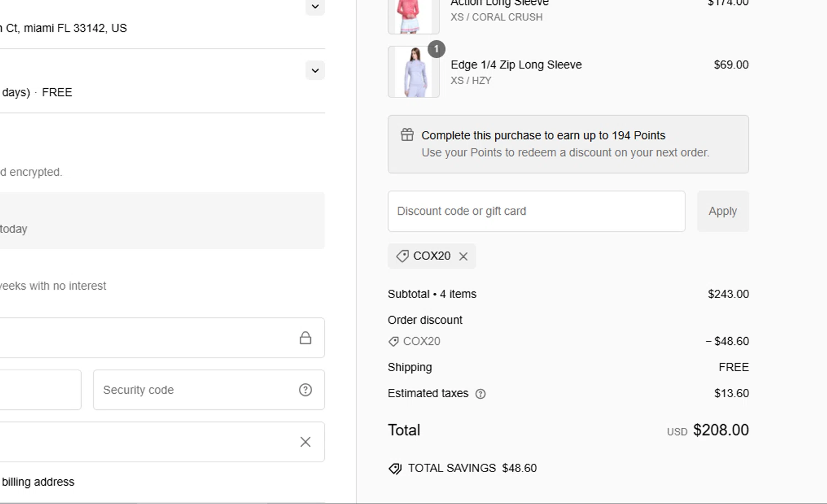This screenshot has width=827, height=504.
Task: Click the 'XS / CORAL CRUSH' variant text
Action: pyautogui.click(x=497, y=17)
